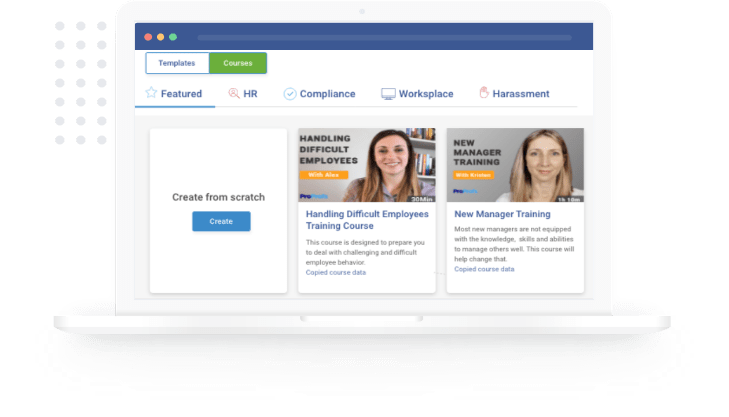Image resolution: width=729 pixels, height=417 pixels.
Task: Click the magnifier icon next to HR
Action: [x=233, y=94]
